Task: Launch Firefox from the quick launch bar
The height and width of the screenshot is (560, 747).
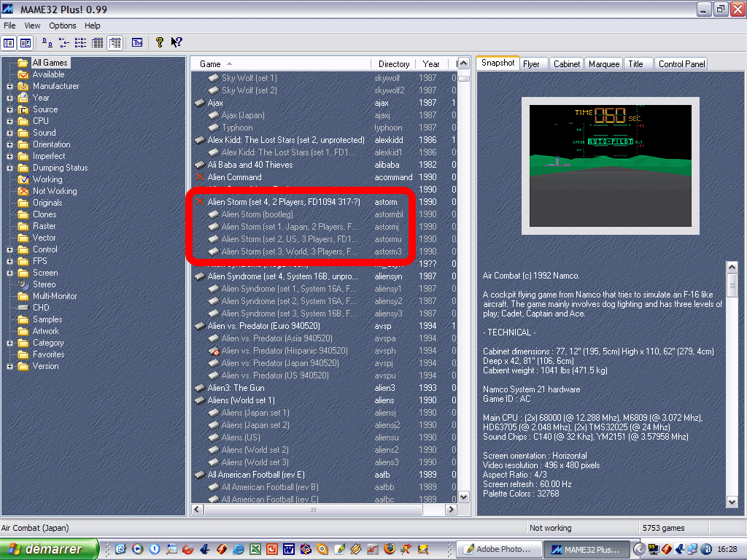Action: (x=390, y=549)
